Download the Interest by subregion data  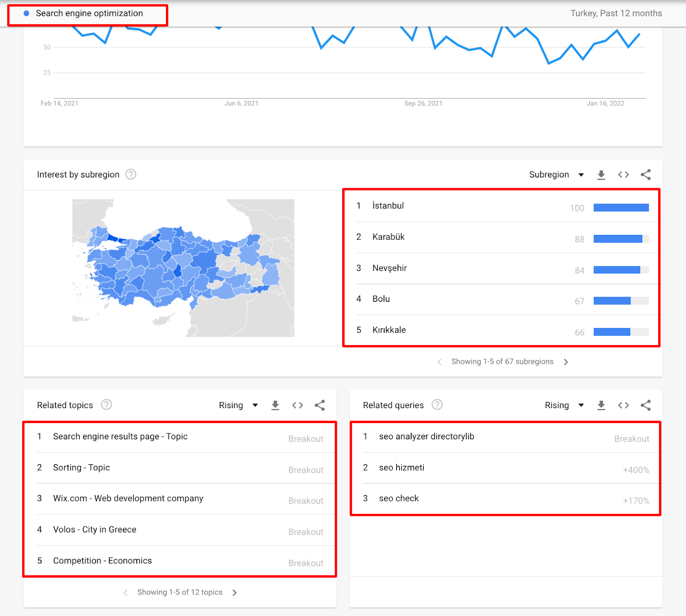601,174
